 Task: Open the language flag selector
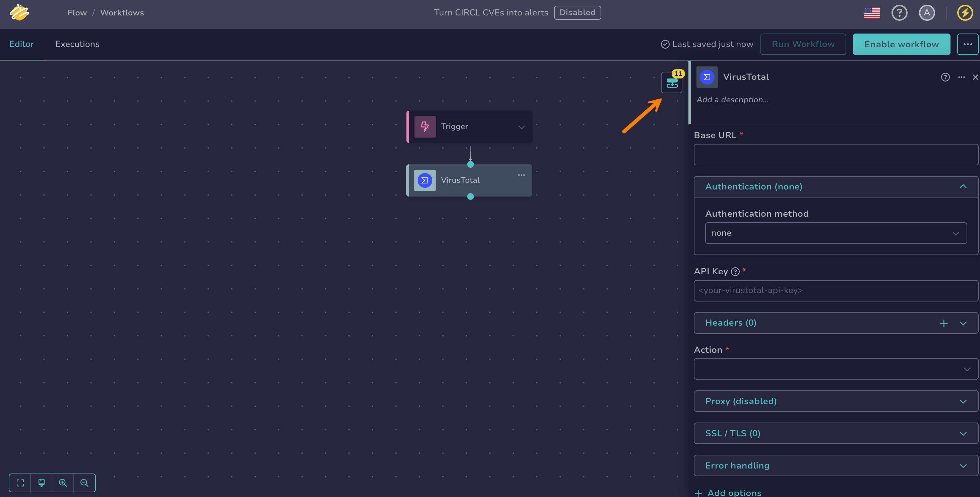pos(871,12)
